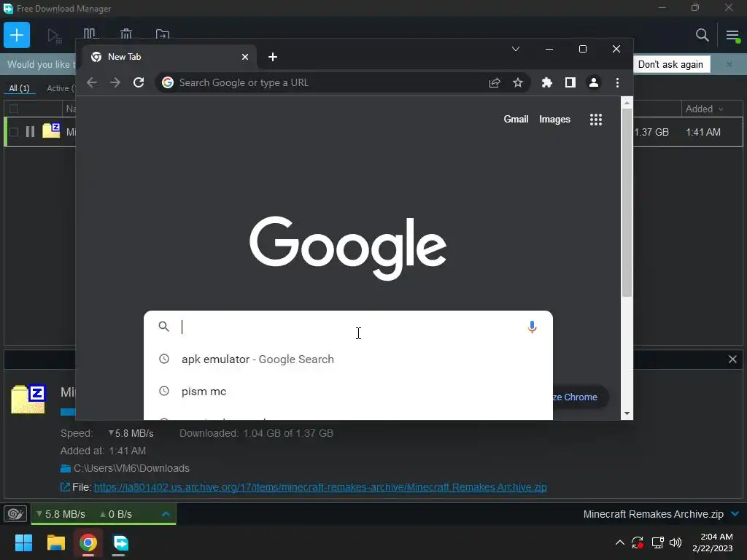Open the C:\Users\VM6\Downloads folder path
This screenshot has width=747, height=560.
[x=131, y=468]
